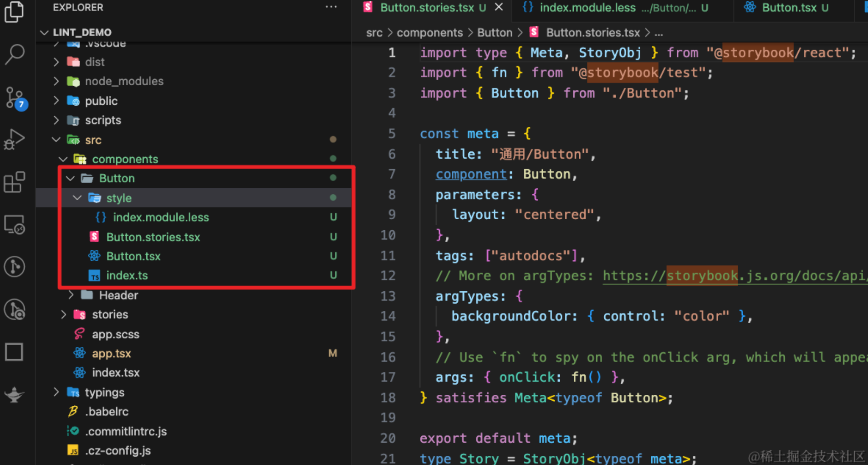Open Button.stories.tsx in the file tree
The image size is (868, 465).
[153, 237]
